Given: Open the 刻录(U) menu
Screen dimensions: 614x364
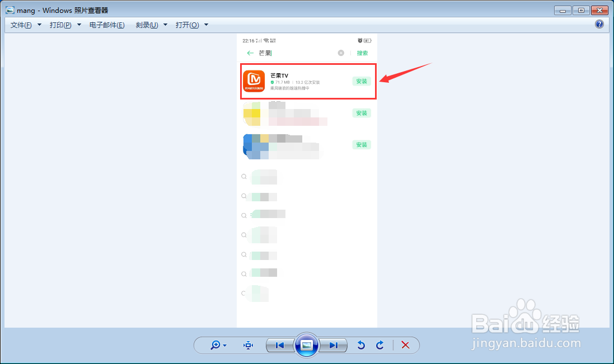Looking at the screenshot, I should click(147, 25).
